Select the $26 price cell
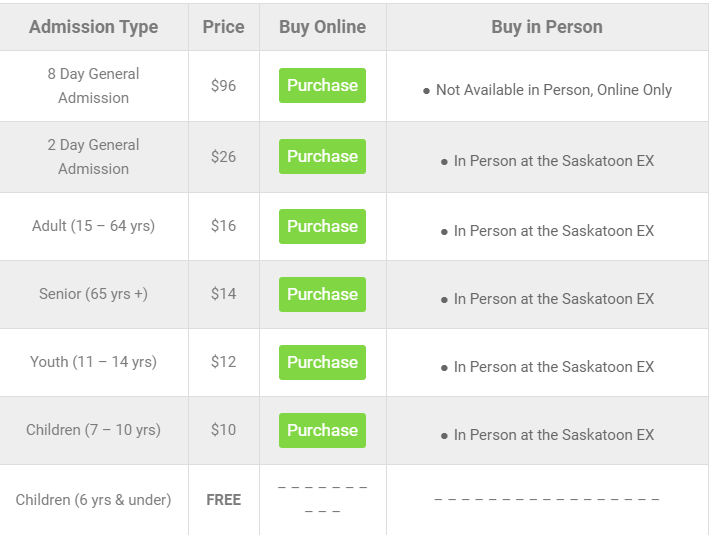This screenshot has width=712, height=535. click(x=223, y=157)
